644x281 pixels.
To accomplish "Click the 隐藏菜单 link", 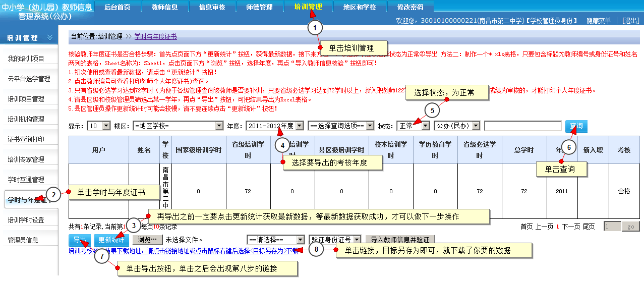I will point(599,21).
